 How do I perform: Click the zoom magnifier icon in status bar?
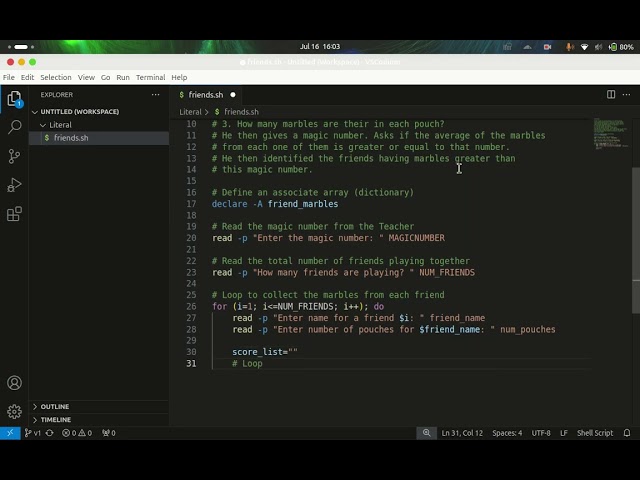point(427,433)
